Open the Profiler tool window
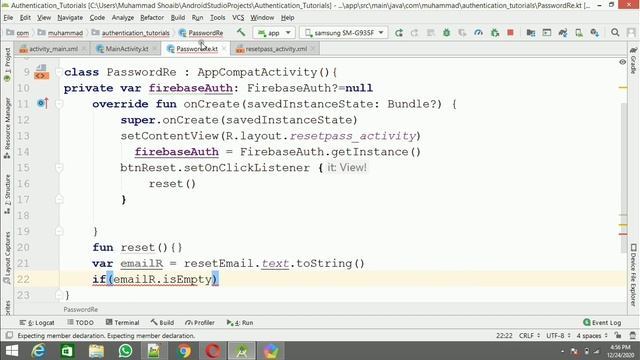 click(200, 322)
